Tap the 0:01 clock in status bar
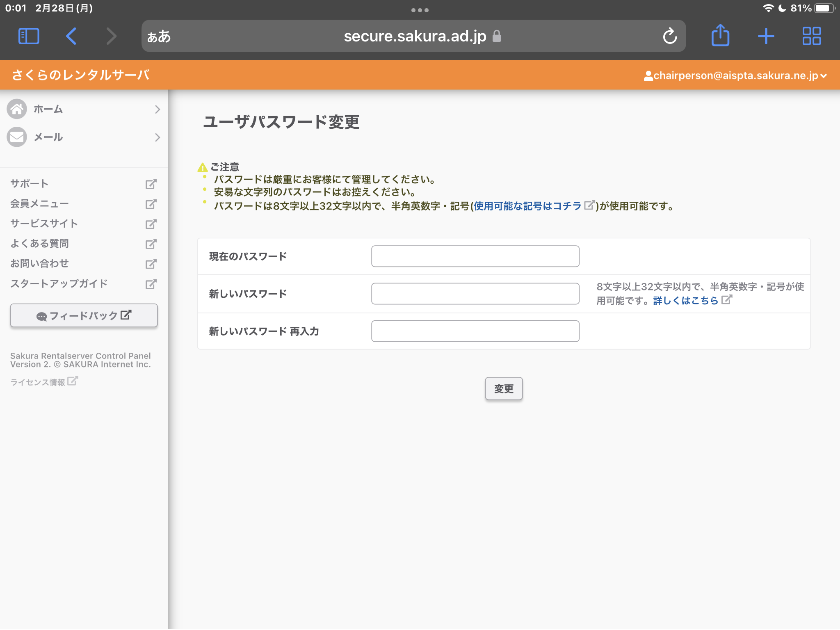Viewport: 840px width, 630px height. click(x=16, y=8)
